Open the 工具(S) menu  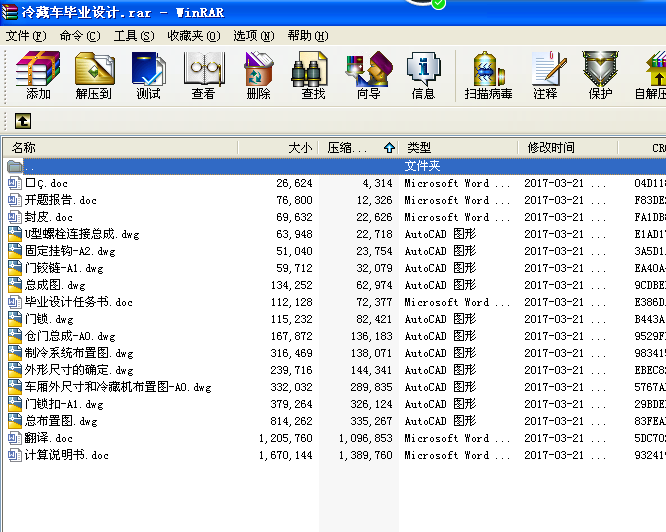pos(134,36)
